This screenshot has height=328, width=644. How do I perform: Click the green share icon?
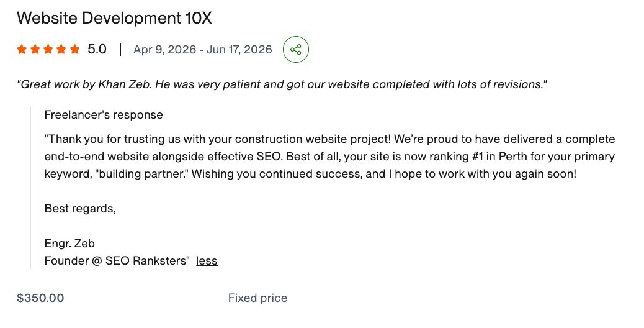[296, 50]
